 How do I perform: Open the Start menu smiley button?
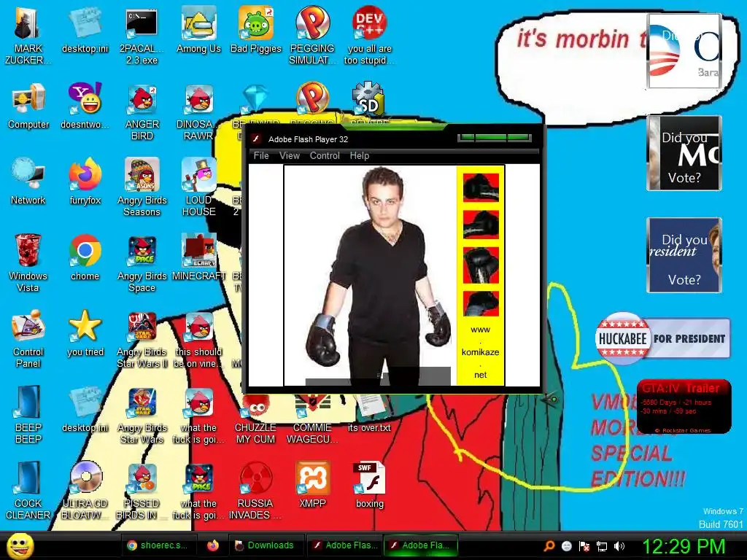coord(20,545)
